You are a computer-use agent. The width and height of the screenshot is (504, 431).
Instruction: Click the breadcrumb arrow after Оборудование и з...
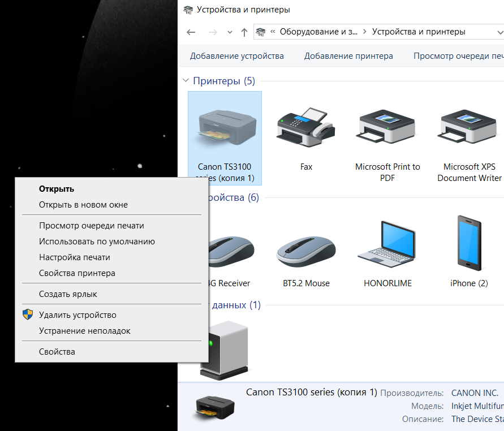(364, 32)
